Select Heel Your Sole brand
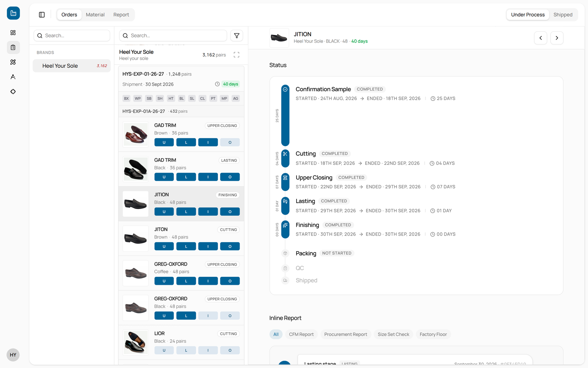This screenshot has height=368, width=588. tap(72, 66)
